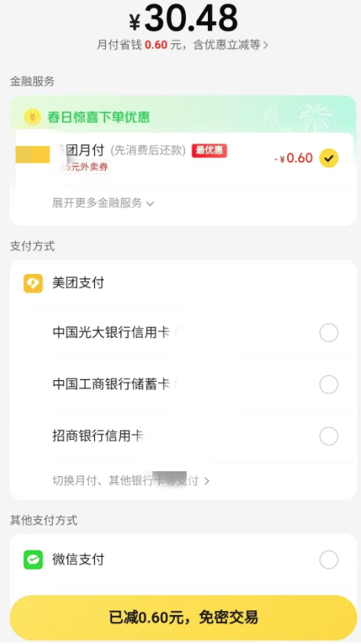Screen dimensions: 361x644
Task: Tap the 美团月付 payment row
Action: pyautogui.click(x=183, y=158)
